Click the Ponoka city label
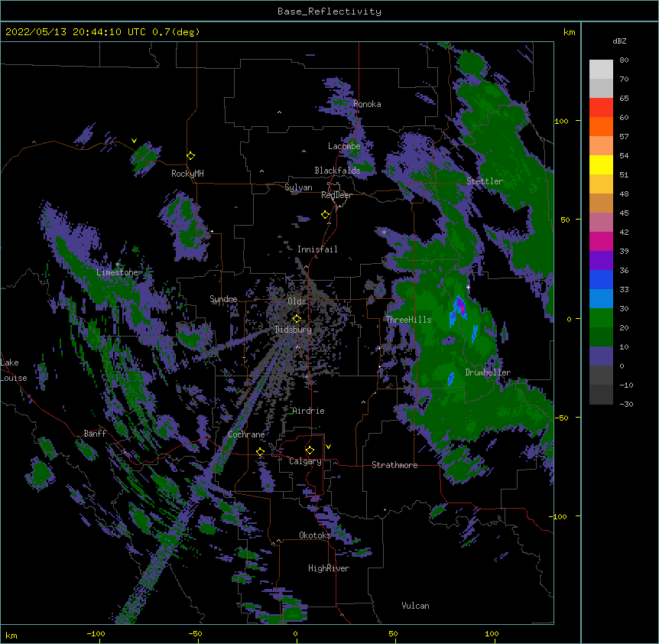Image resolution: width=659 pixels, height=644 pixels. point(367,104)
